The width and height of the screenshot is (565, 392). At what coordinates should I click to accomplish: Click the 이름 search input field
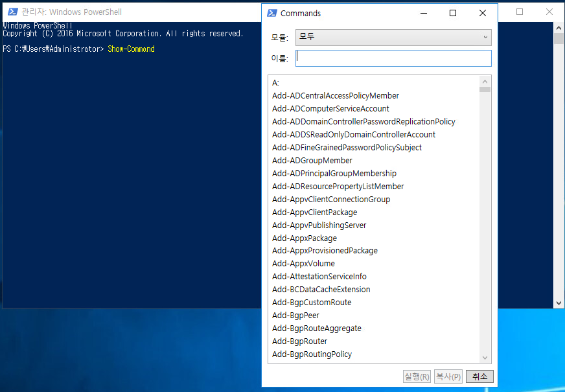tap(393, 58)
